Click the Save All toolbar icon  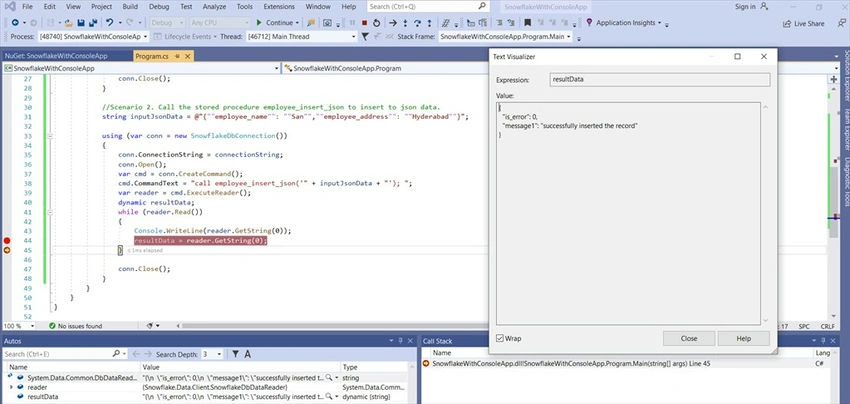(93, 23)
